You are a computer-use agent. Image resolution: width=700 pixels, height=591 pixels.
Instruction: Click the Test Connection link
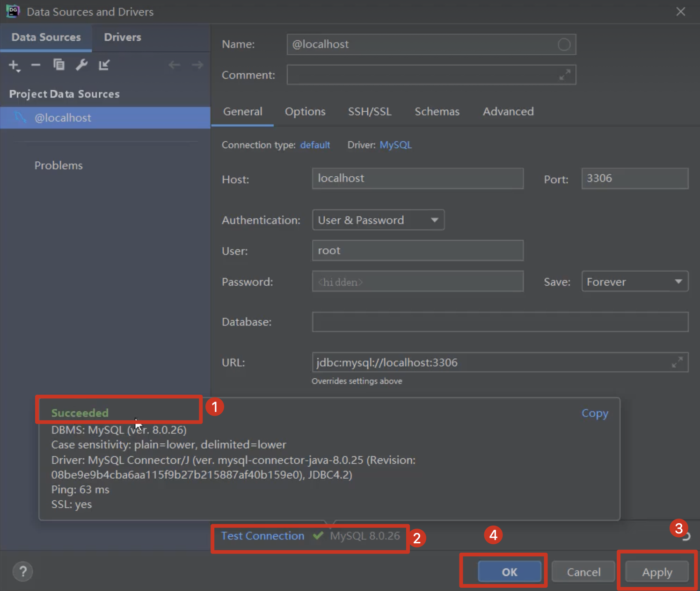(262, 536)
